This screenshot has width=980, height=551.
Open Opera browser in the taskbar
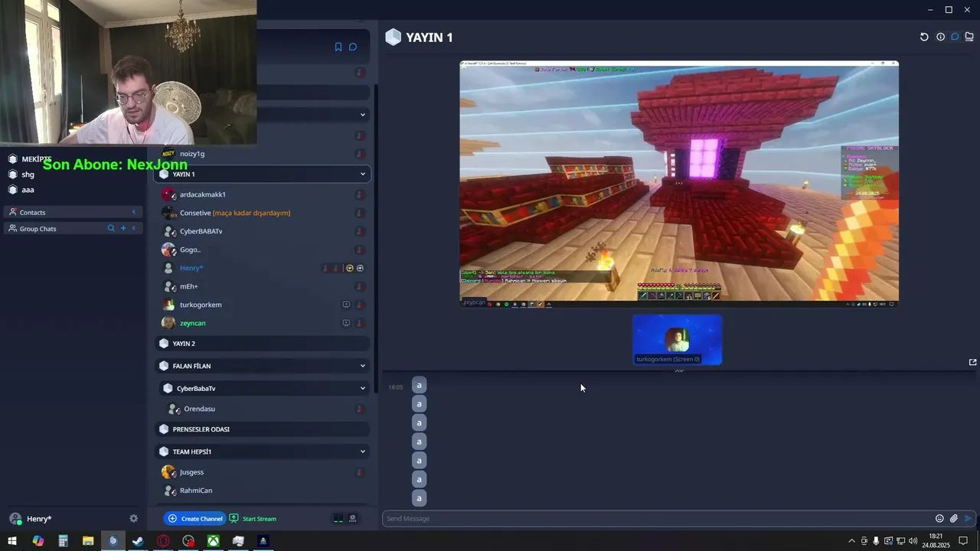click(x=163, y=541)
